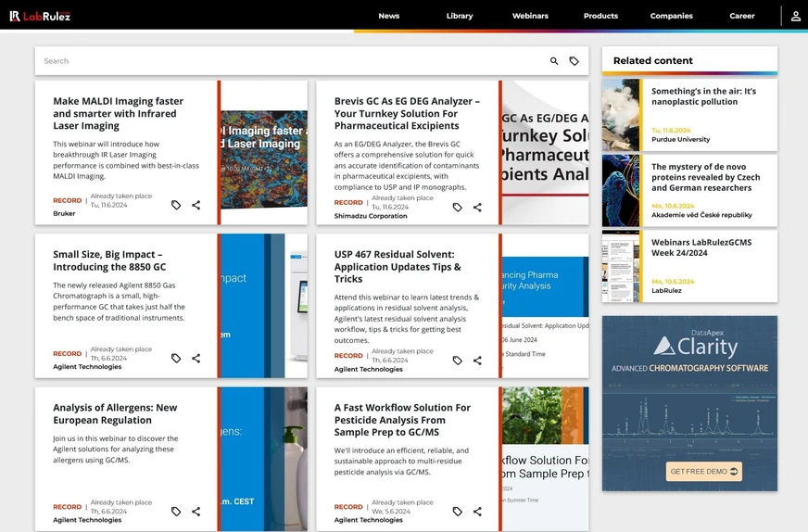Go to Webinars section
This screenshot has width=808, height=532.
530,16
